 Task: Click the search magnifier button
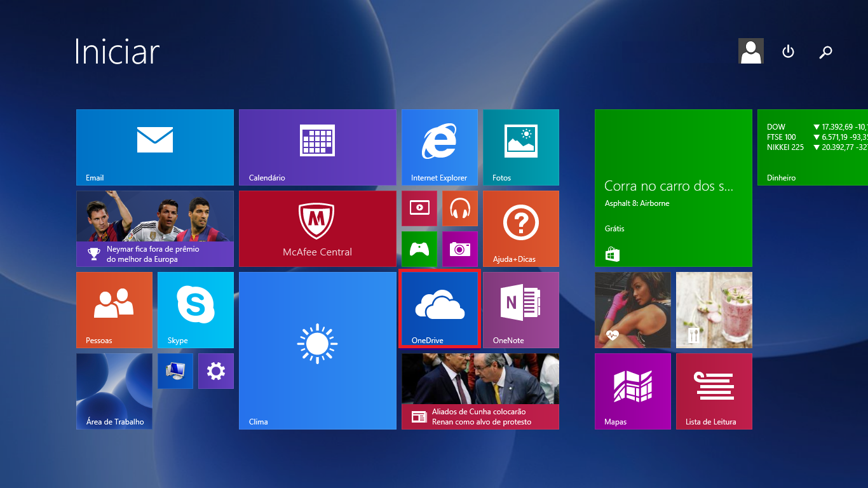pyautogui.click(x=825, y=51)
